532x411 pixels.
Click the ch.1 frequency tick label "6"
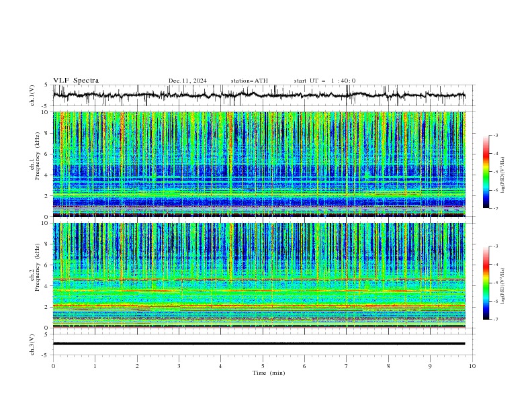(47, 154)
